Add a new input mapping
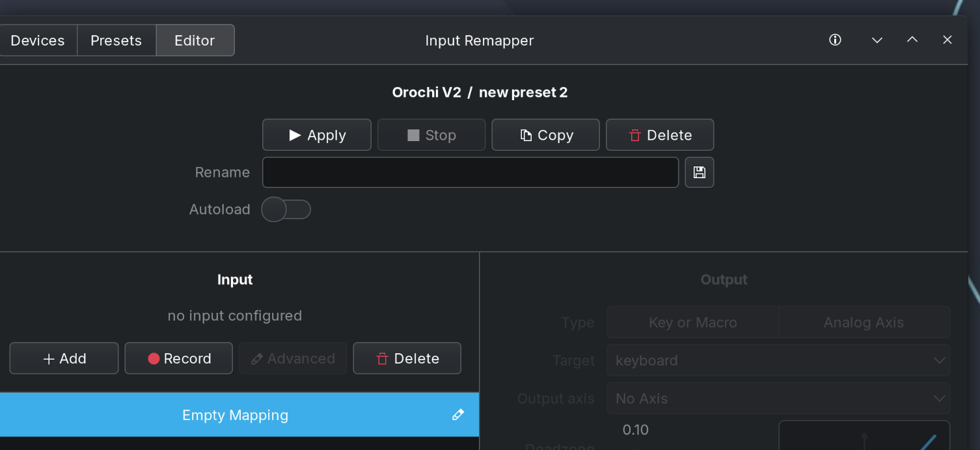980x450 pixels. pyautogui.click(x=64, y=358)
